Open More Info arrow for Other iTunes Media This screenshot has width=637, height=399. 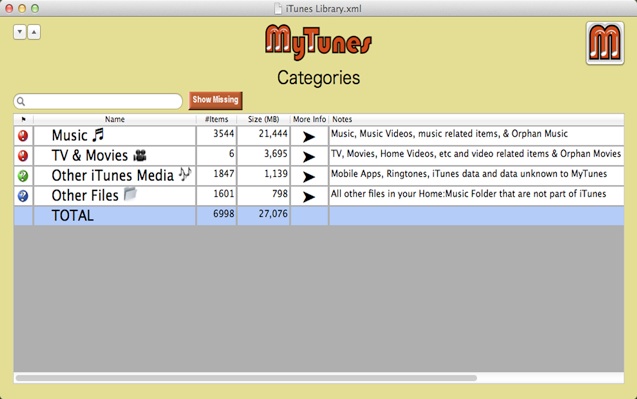[x=309, y=177]
